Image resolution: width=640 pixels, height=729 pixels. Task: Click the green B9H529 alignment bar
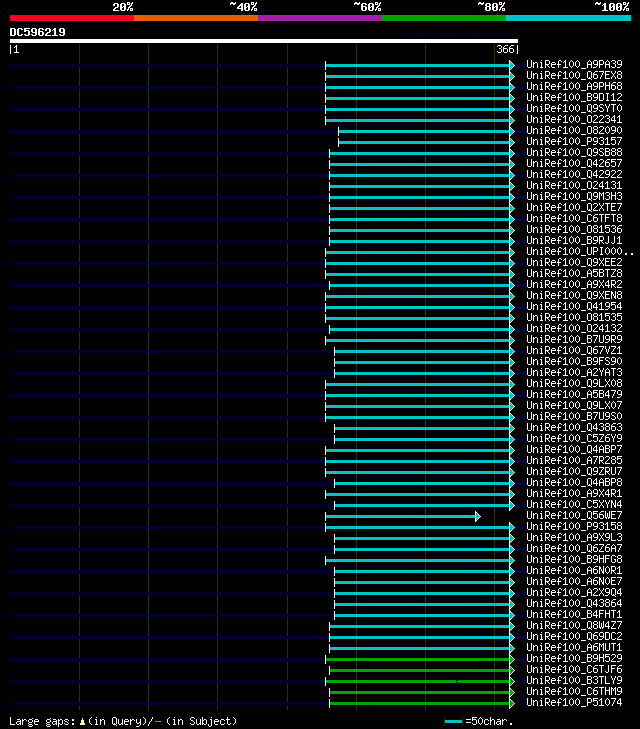point(420,659)
